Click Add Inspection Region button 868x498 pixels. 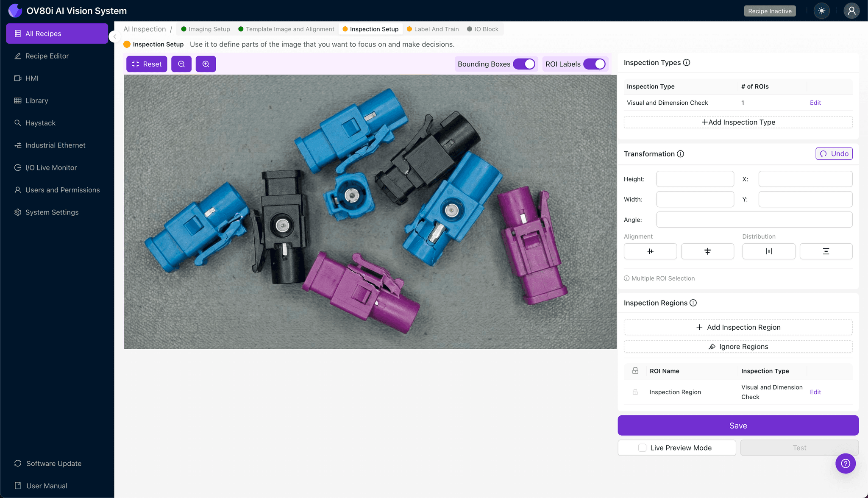tap(738, 327)
